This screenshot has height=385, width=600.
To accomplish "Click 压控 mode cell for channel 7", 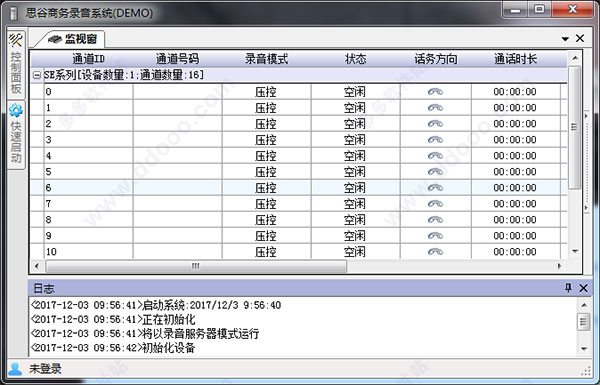I will tap(267, 204).
